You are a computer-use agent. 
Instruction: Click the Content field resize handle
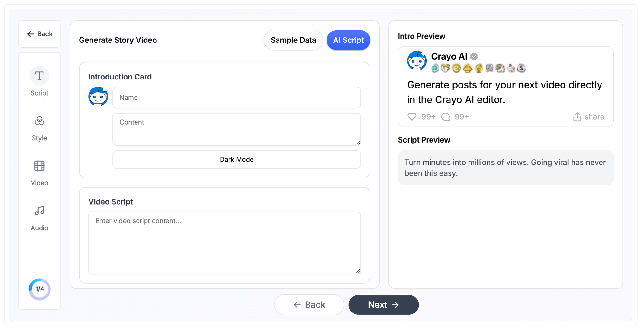pos(358,143)
